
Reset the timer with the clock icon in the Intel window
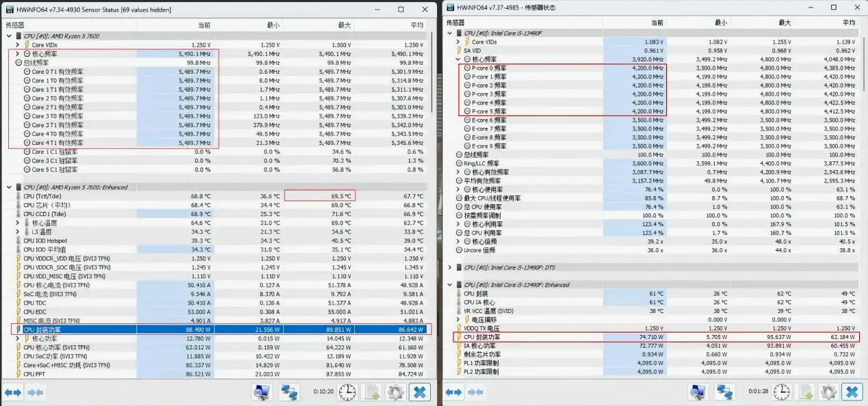(782, 392)
